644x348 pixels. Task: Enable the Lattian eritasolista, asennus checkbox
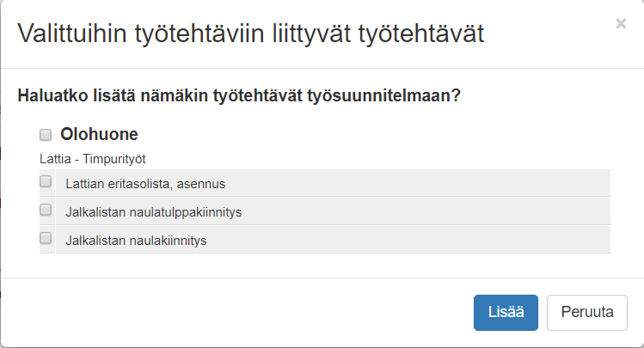(46, 181)
